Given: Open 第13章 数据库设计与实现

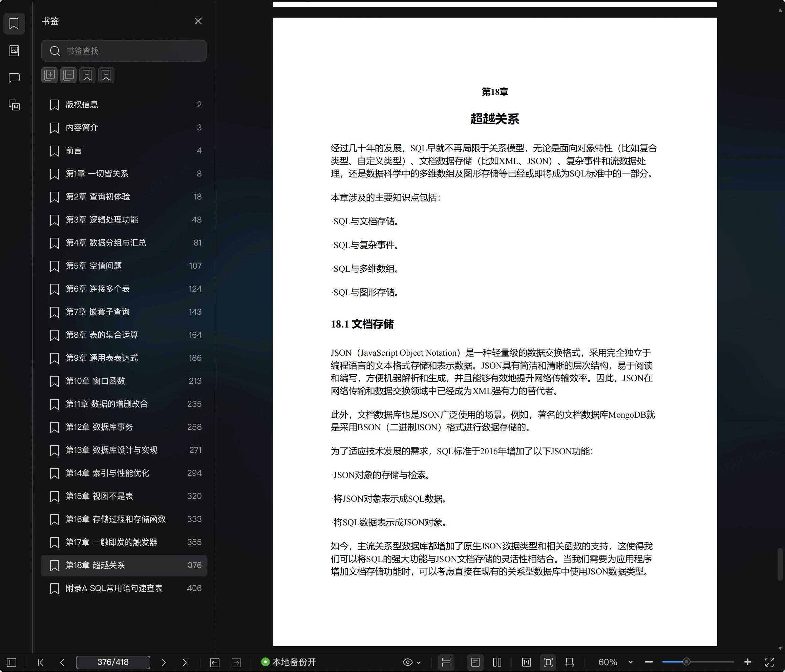Looking at the screenshot, I should coord(124,450).
